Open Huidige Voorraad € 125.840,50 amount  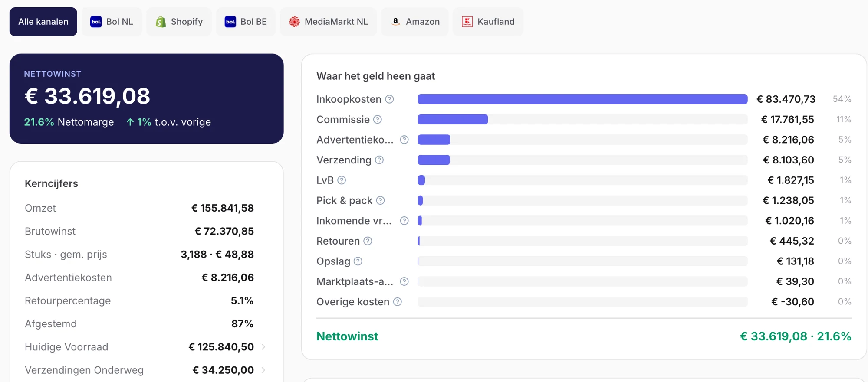tap(221, 347)
